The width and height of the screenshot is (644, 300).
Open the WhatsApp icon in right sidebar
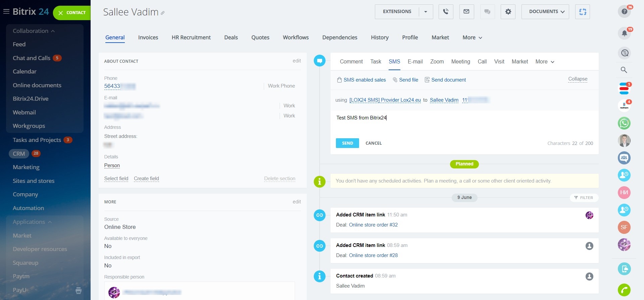click(x=624, y=123)
